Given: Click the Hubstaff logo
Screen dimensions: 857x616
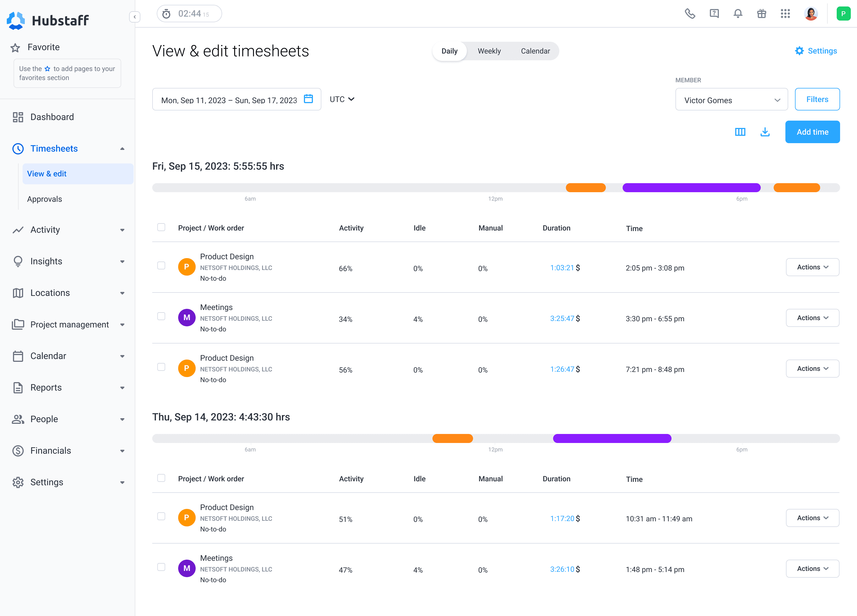Looking at the screenshot, I should click(48, 20).
